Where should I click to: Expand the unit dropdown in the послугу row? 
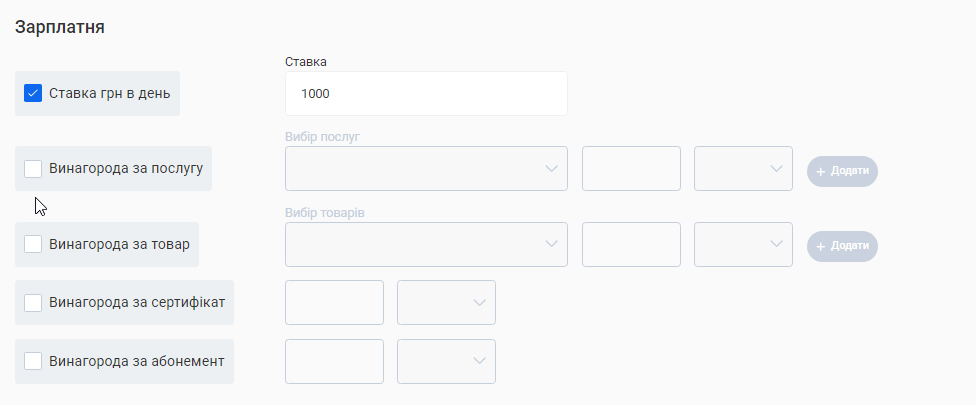point(743,168)
